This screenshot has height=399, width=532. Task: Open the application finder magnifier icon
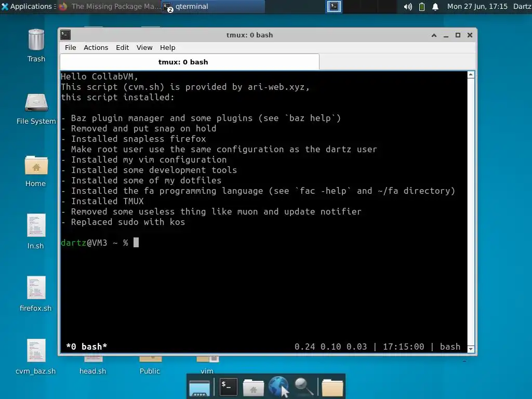coord(303,387)
